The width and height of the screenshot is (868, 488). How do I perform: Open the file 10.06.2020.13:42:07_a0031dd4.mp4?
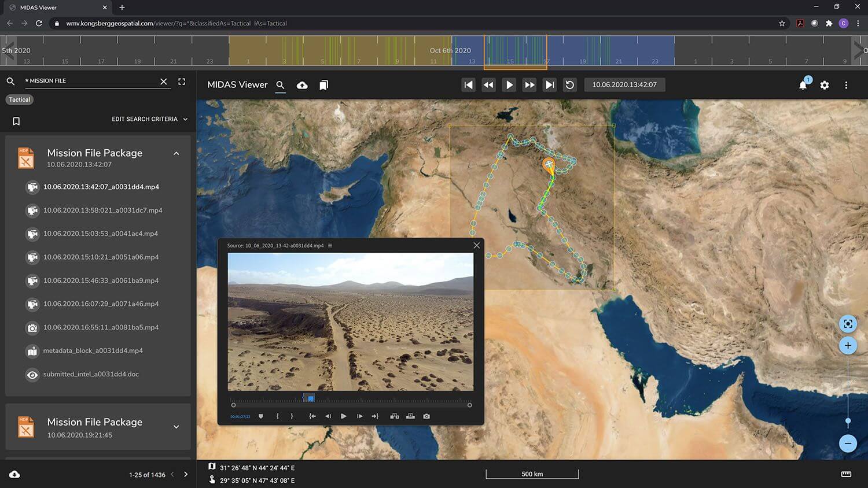pos(100,187)
